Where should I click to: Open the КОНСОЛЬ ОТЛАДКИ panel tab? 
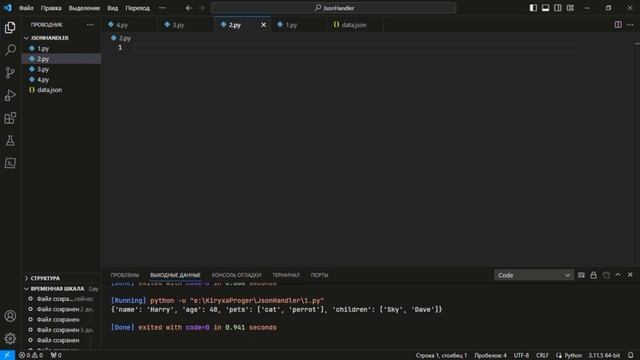point(236,275)
